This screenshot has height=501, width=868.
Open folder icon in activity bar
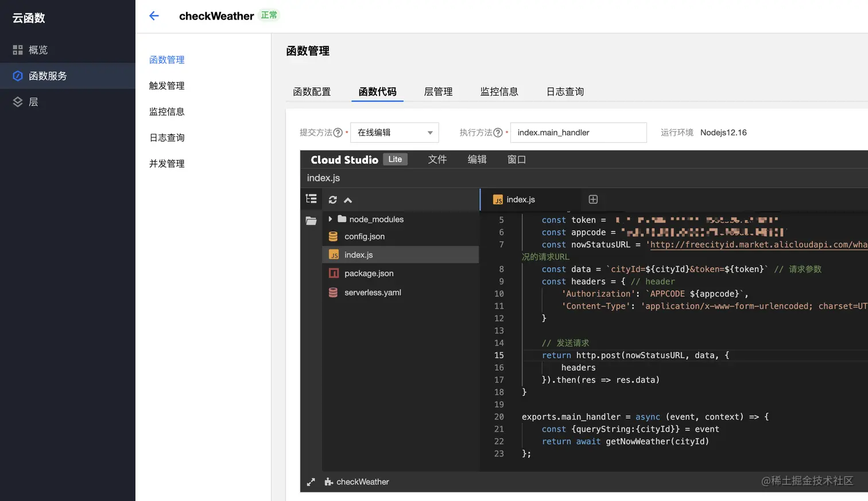(x=311, y=220)
